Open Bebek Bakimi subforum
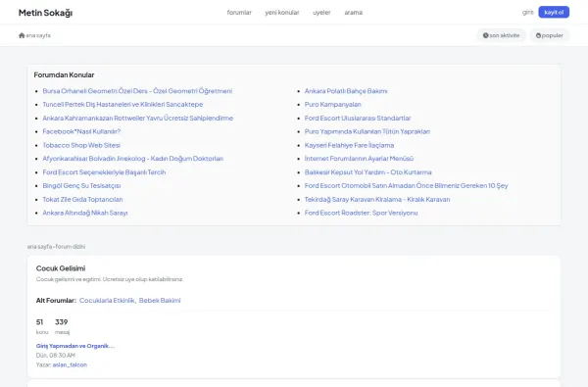 click(160, 301)
